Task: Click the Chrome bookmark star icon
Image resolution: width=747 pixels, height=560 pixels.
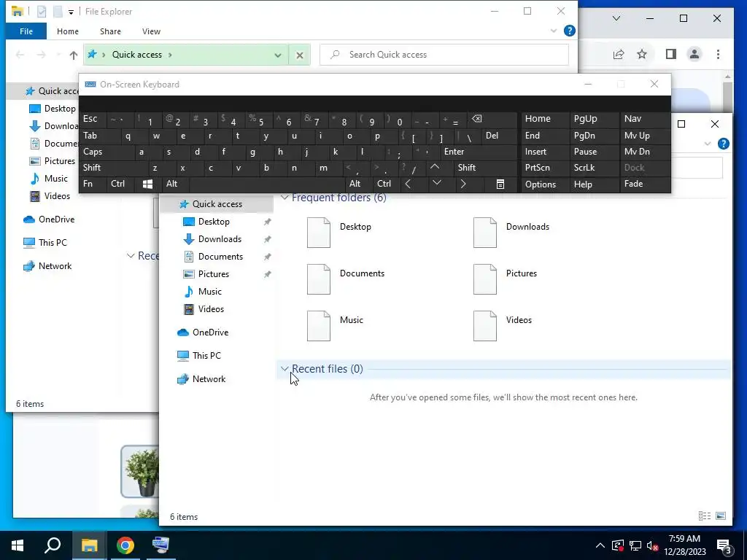Action: click(x=642, y=54)
